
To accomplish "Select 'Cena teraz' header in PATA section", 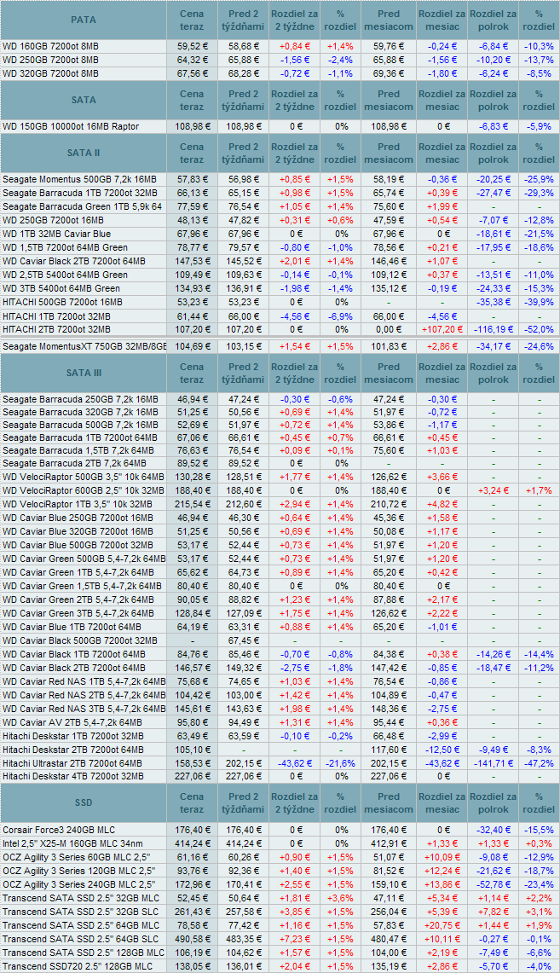I will [x=192, y=20].
